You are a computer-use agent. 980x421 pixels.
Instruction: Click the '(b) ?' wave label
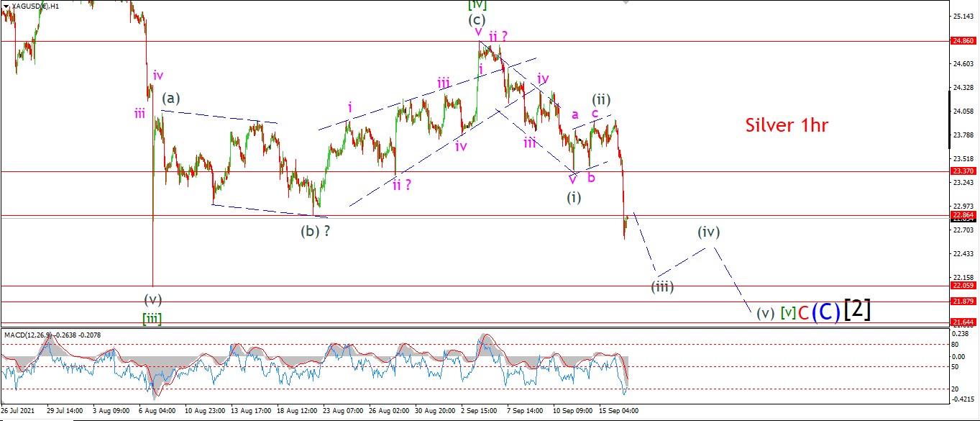click(x=316, y=231)
